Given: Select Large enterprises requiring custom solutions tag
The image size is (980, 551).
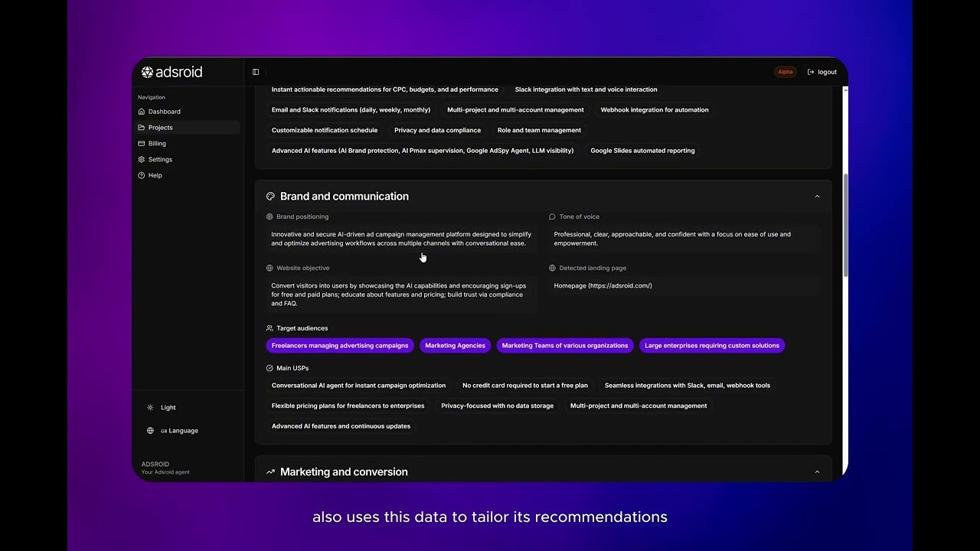Looking at the screenshot, I should 712,346.
